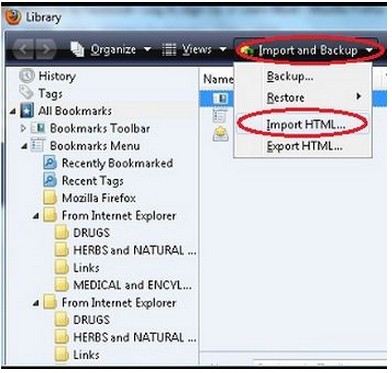Viewport: 392px width, 373px height.
Task: Open the Restore submenu
Action: tap(303, 98)
